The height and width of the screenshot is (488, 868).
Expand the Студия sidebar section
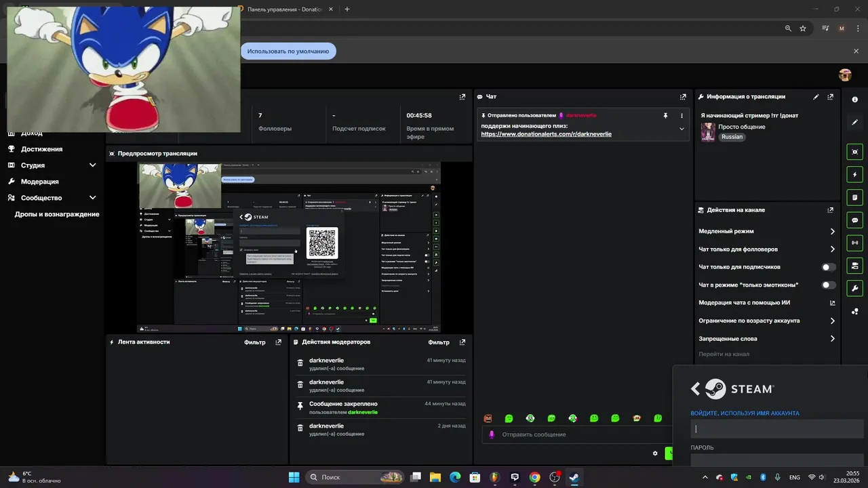tap(92, 165)
